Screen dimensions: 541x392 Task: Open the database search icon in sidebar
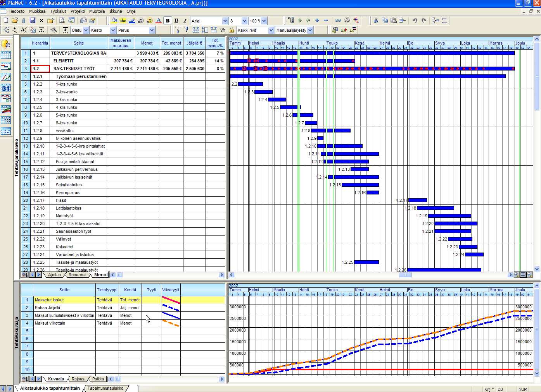(x=6, y=44)
